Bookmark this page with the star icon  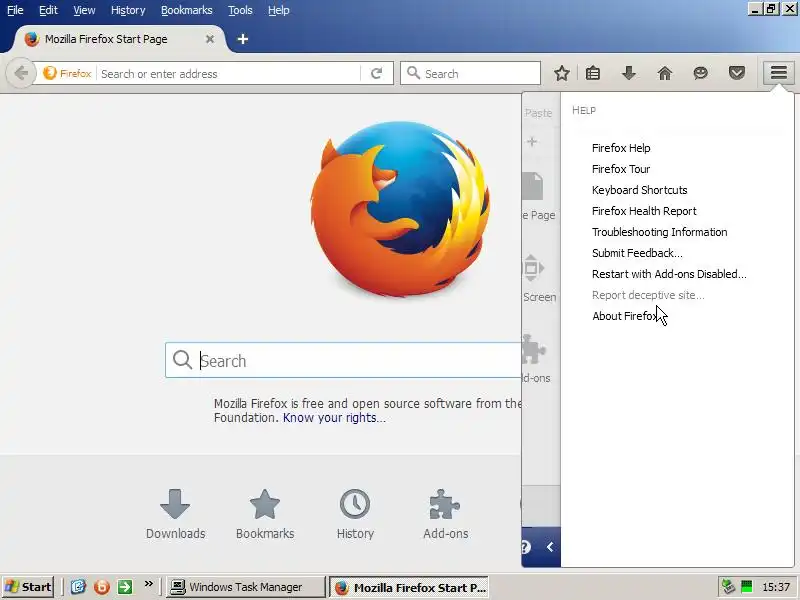pyautogui.click(x=562, y=73)
